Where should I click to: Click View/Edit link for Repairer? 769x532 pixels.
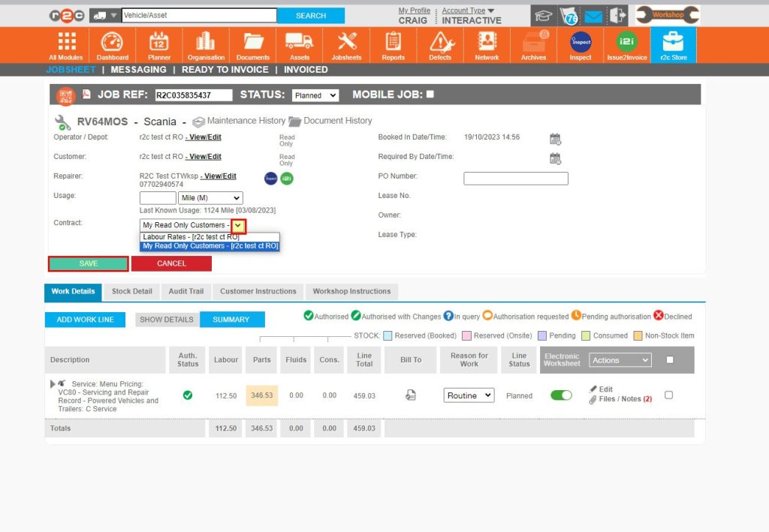pyautogui.click(x=219, y=176)
